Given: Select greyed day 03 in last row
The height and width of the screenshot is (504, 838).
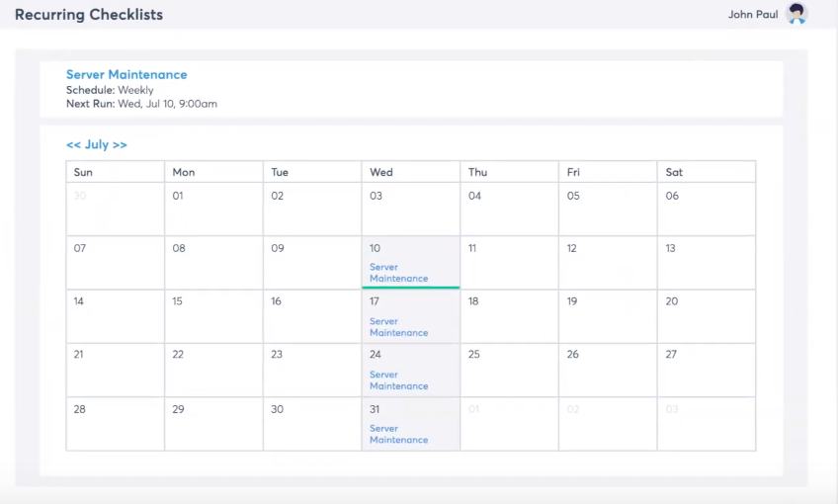Looking at the screenshot, I should [707, 424].
